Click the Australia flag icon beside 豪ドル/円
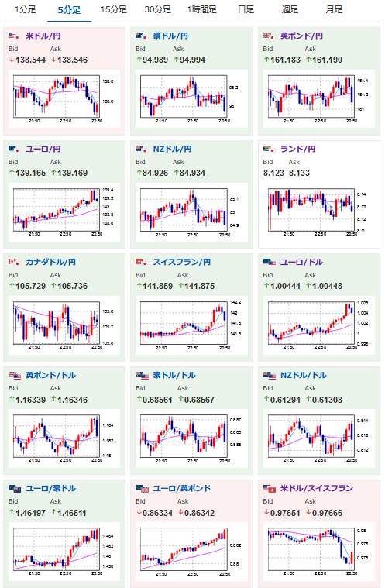The height and width of the screenshot is (588, 385). (x=141, y=36)
